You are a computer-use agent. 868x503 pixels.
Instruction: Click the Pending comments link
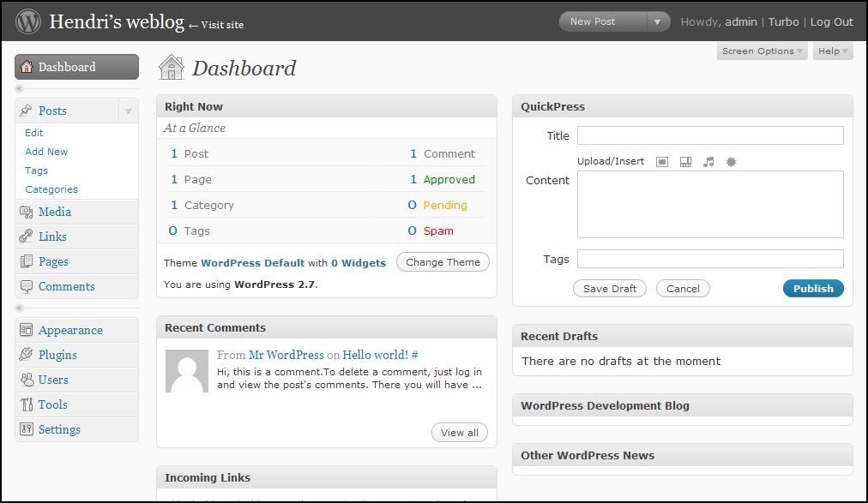click(x=445, y=205)
